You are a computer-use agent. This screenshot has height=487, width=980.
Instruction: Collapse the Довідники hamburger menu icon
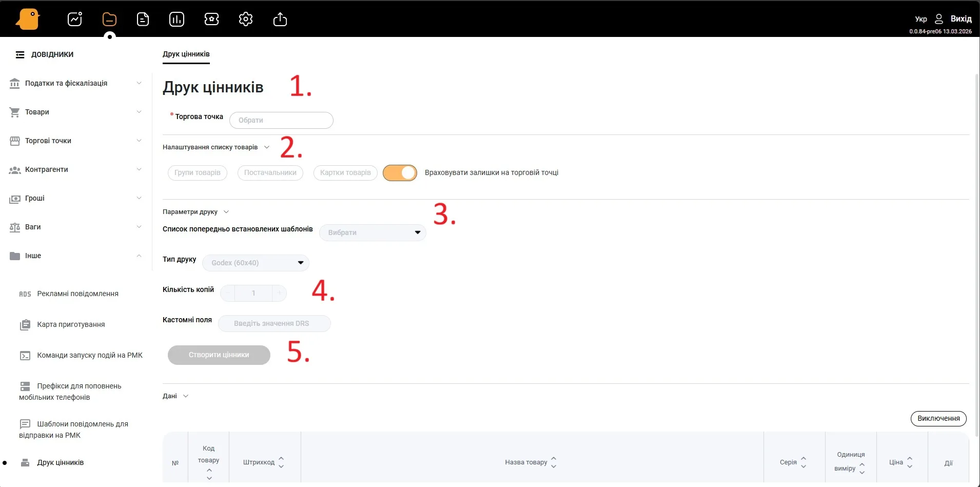(x=20, y=54)
